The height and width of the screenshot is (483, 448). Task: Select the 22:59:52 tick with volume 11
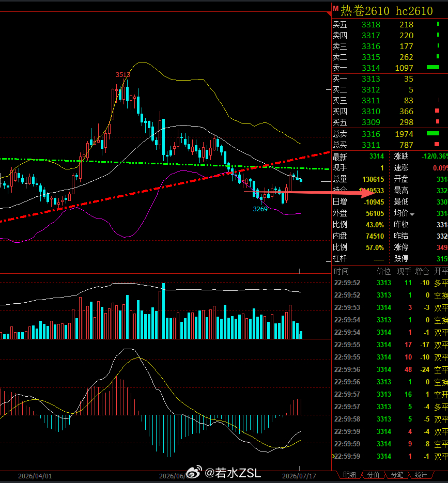pos(390,283)
